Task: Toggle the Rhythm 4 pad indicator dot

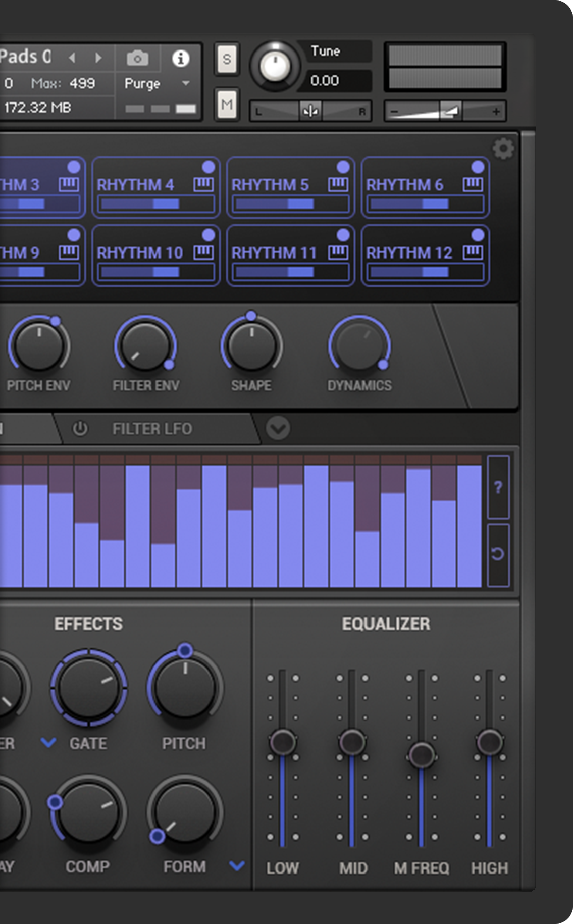Action: 209,167
